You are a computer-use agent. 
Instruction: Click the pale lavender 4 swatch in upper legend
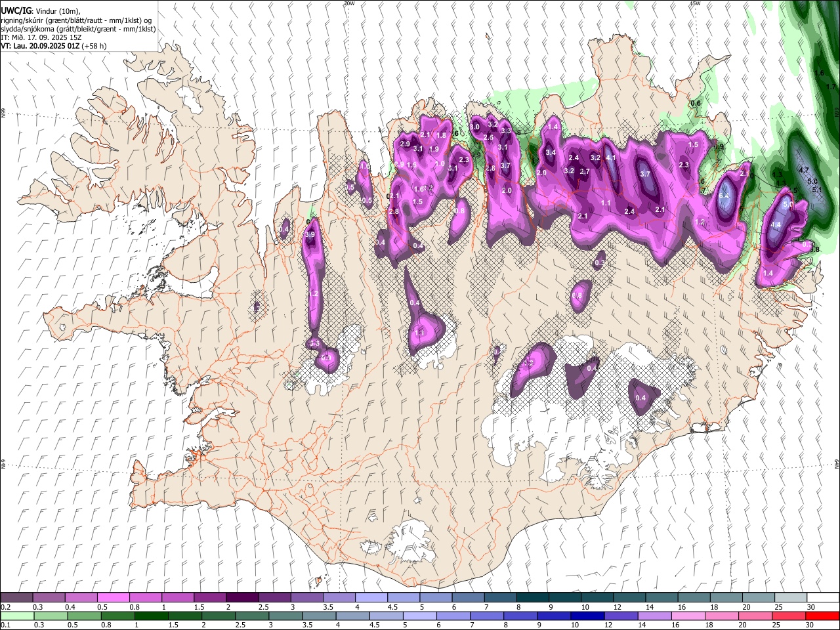pyautogui.click(x=371, y=598)
